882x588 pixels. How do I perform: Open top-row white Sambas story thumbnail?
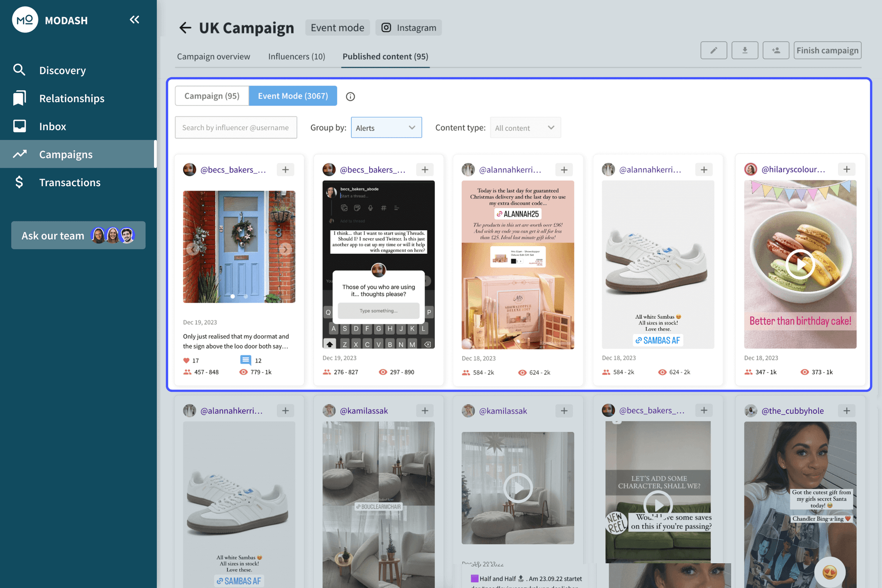coord(658,265)
